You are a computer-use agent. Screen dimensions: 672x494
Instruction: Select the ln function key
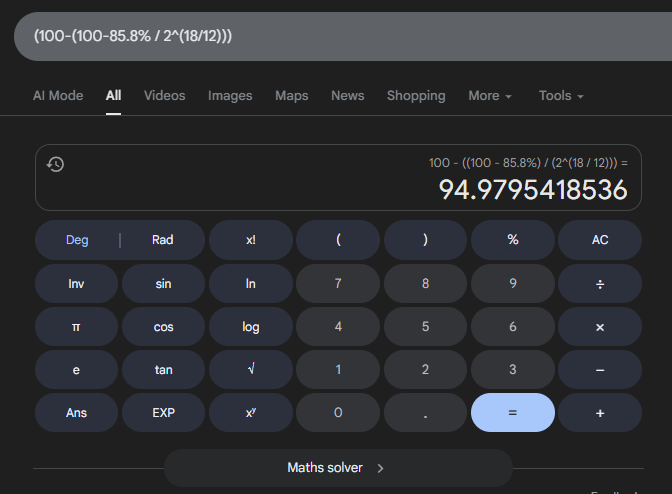pyautogui.click(x=251, y=284)
